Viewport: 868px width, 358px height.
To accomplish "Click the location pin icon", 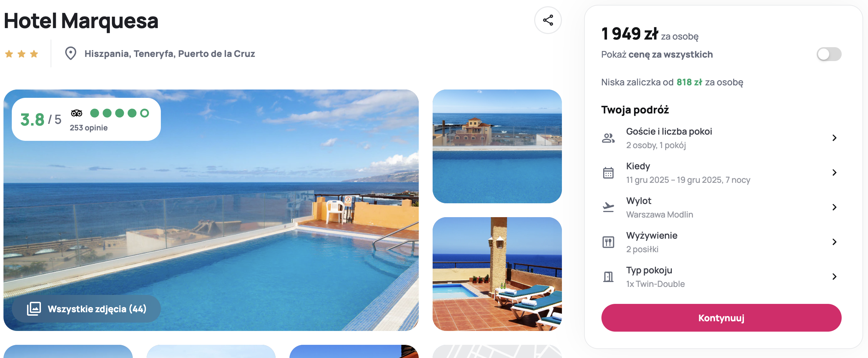I will coord(71,53).
